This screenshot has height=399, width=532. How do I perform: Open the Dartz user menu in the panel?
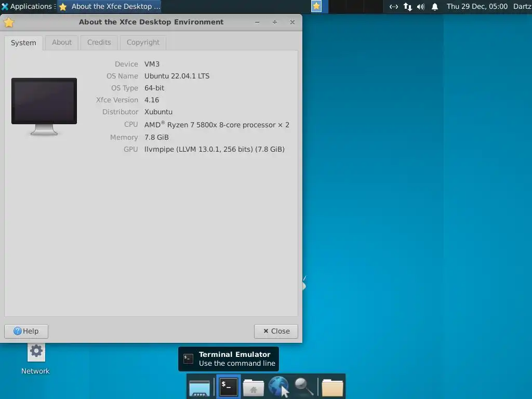click(x=522, y=6)
